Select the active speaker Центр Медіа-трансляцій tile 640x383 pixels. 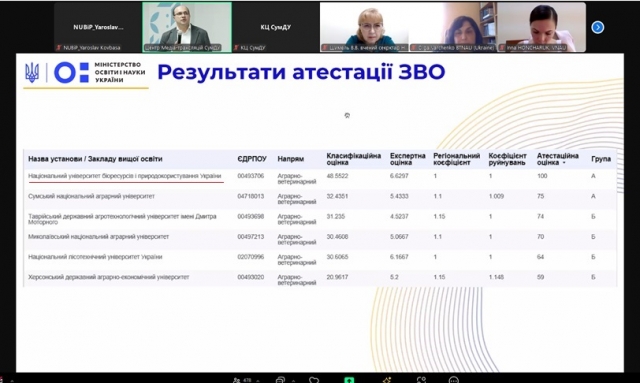coord(187,27)
